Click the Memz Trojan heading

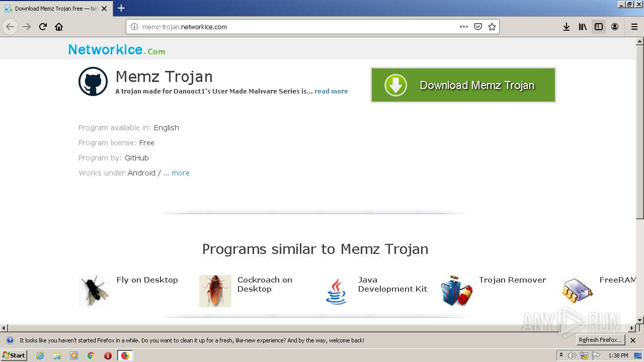coord(164,76)
